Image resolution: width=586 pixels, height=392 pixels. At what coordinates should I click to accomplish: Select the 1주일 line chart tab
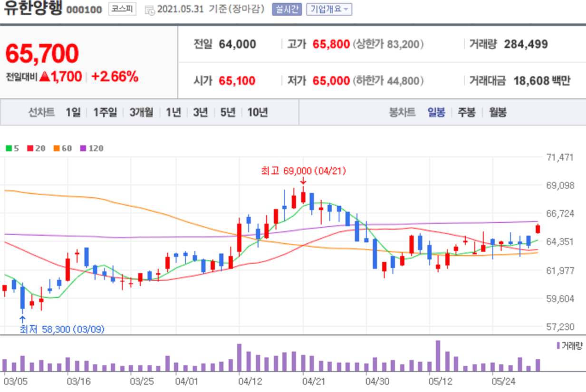(x=105, y=113)
